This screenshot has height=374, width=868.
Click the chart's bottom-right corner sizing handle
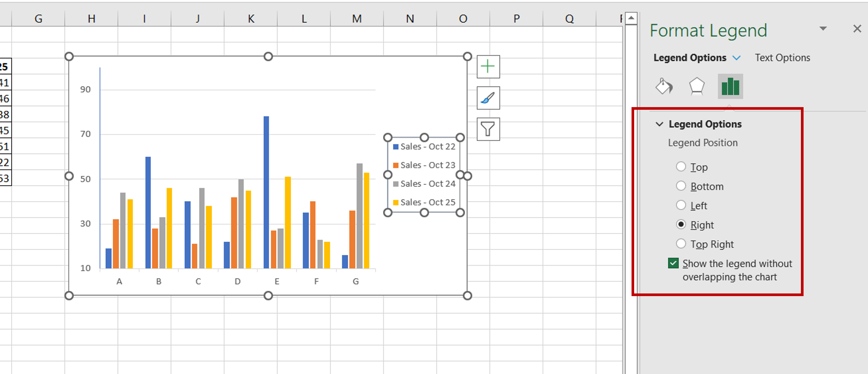coord(467,296)
